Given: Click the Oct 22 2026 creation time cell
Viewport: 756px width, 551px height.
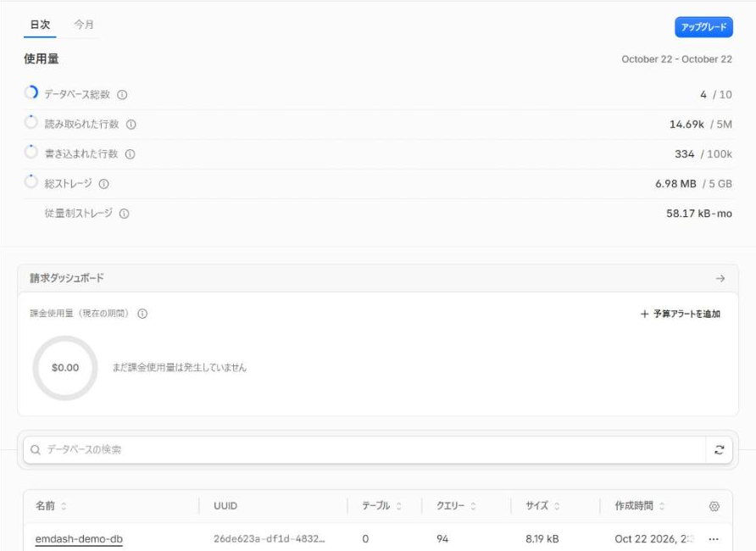Looking at the screenshot, I should 655,539.
